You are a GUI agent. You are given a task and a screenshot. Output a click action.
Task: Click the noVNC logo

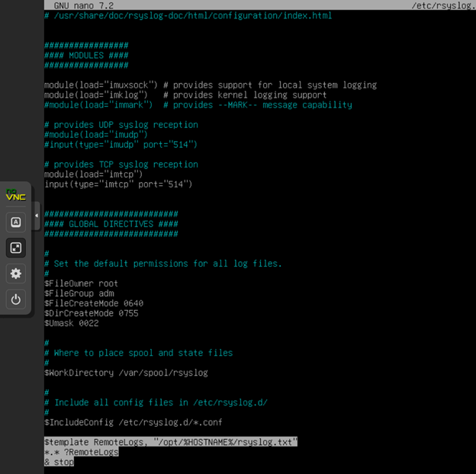point(15,196)
